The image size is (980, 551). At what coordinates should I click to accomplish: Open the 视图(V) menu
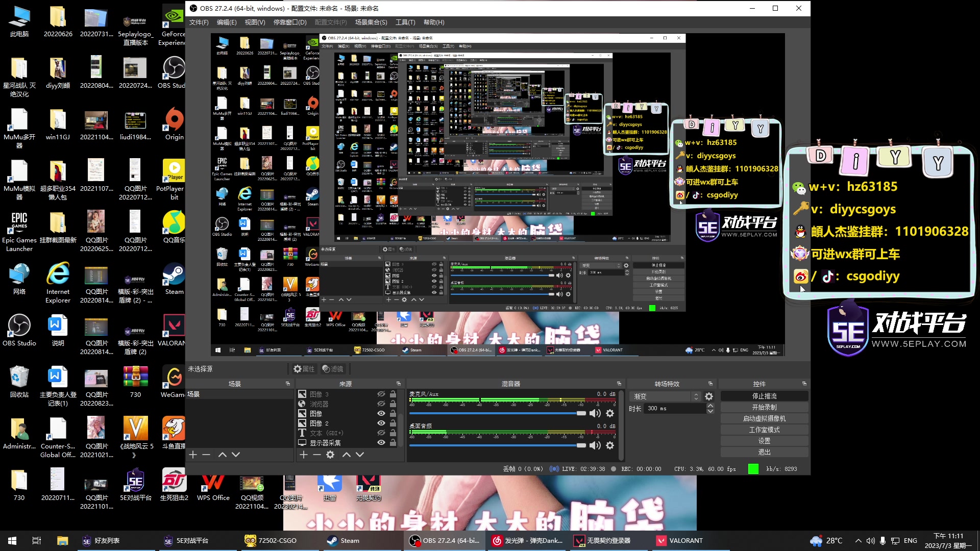[255, 22]
